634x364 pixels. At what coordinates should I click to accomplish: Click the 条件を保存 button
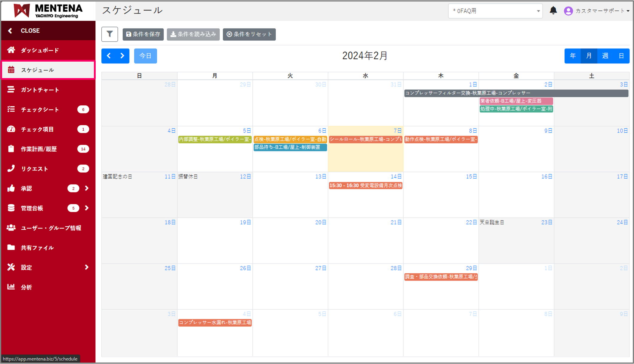point(143,34)
